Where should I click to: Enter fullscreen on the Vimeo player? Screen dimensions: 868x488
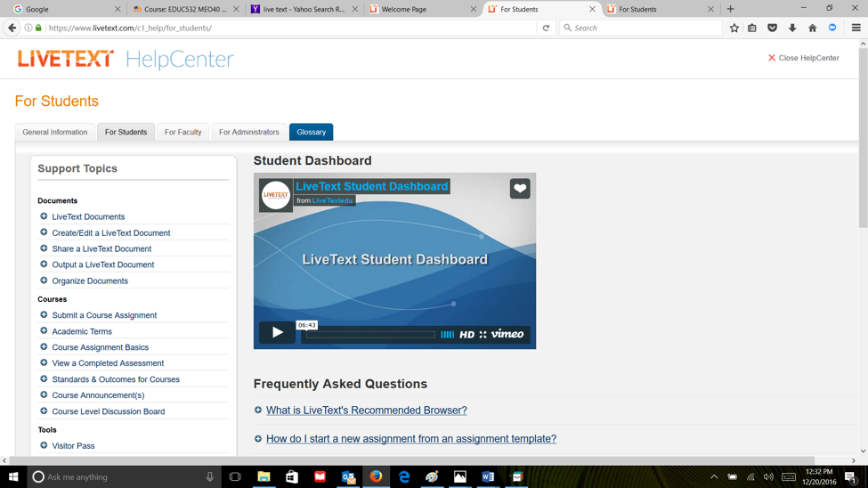click(483, 335)
